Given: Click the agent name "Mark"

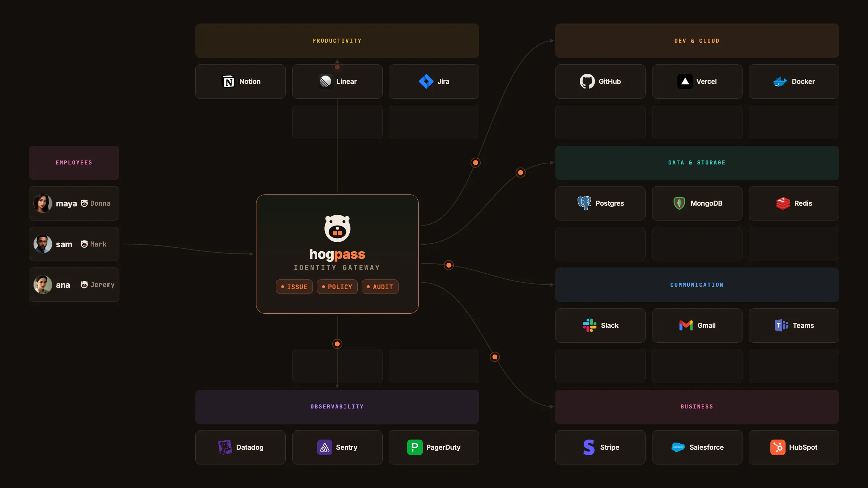Looking at the screenshot, I should (x=98, y=244).
